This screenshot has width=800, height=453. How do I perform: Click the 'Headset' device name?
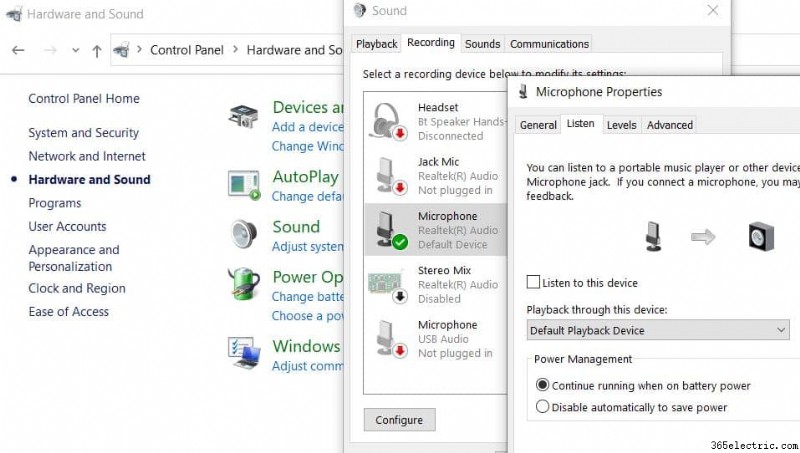[x=438, y=108]
